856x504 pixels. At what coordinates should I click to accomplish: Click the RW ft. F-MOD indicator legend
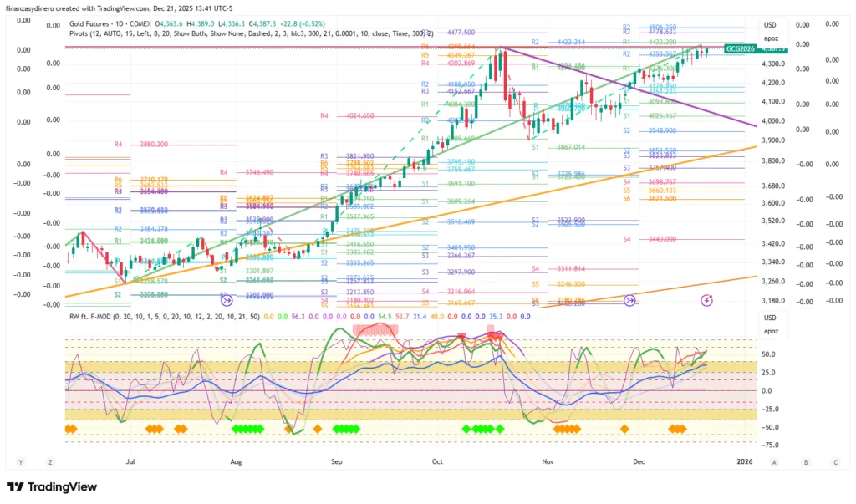coord(96,317)
